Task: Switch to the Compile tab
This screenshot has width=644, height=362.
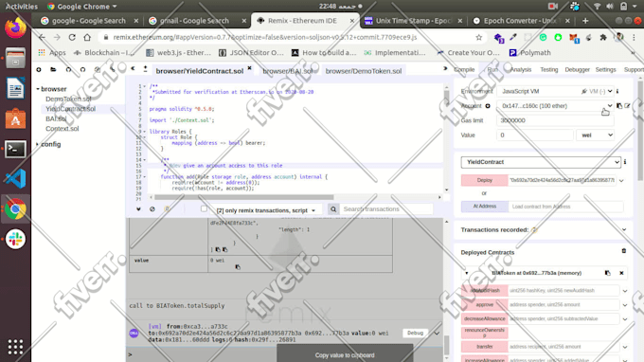Action: [x=464, y=69]
